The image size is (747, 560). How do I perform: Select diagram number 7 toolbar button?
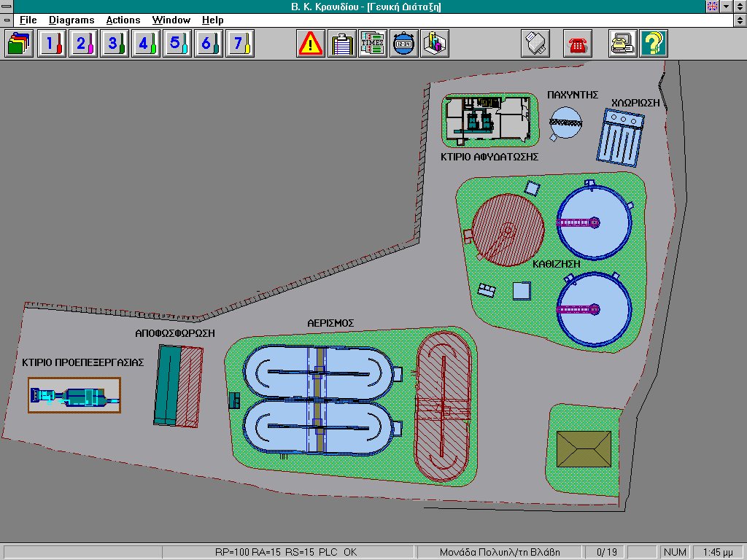(x=239, y=44)
